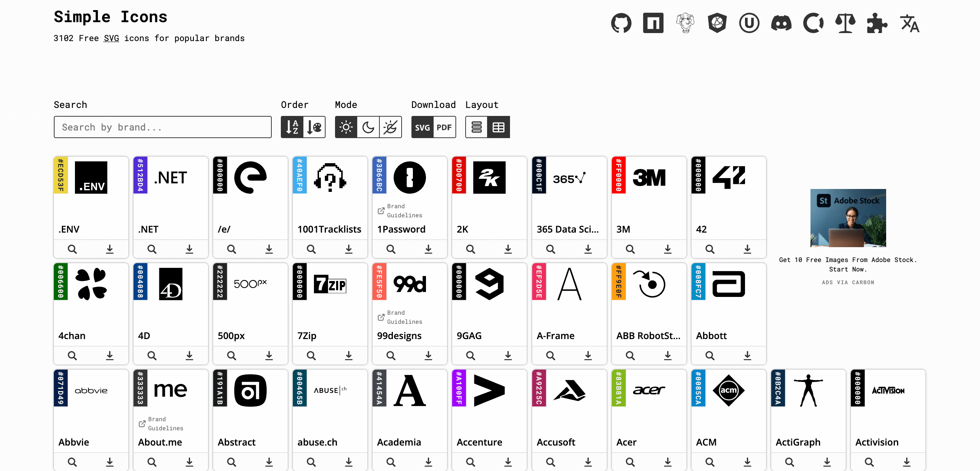Download the 1001Tracklists icon
Image resolution: width=980 pixels, height=471 pixels.
(x=348, y=249)
